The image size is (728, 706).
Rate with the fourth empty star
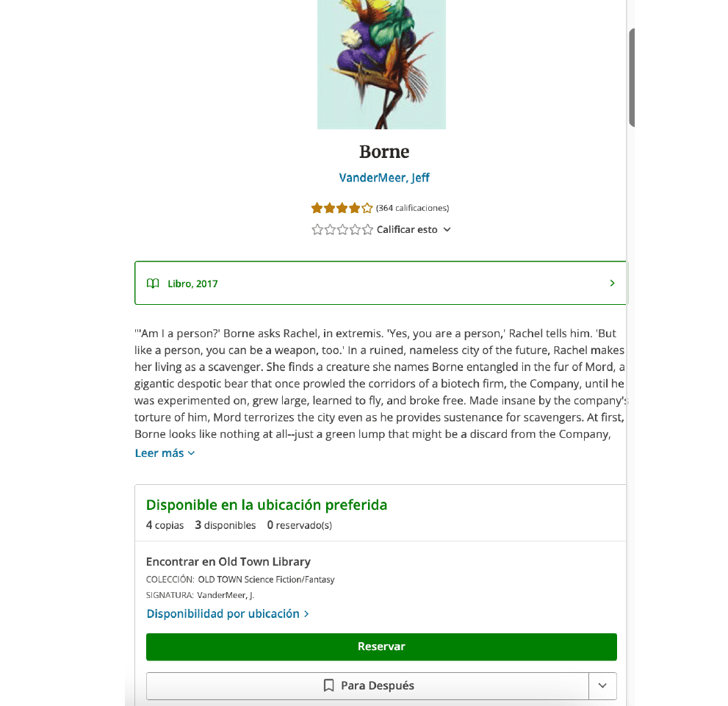coord(355,229)
